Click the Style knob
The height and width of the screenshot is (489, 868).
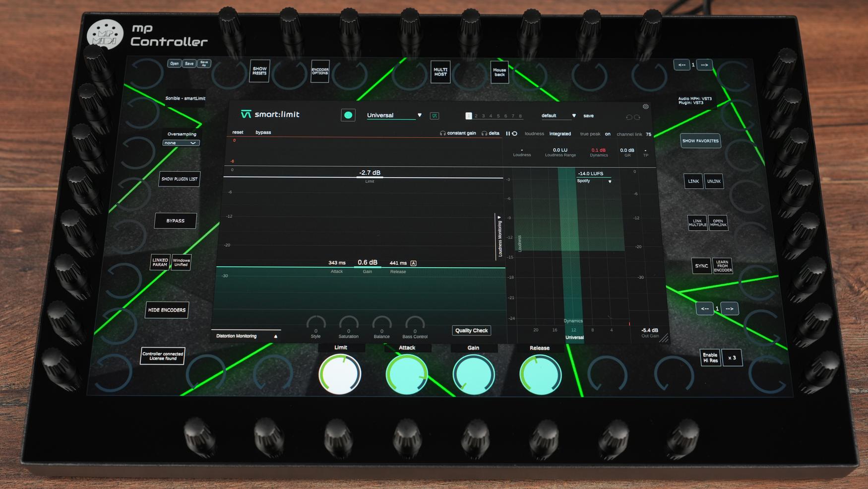coord(316,323)
